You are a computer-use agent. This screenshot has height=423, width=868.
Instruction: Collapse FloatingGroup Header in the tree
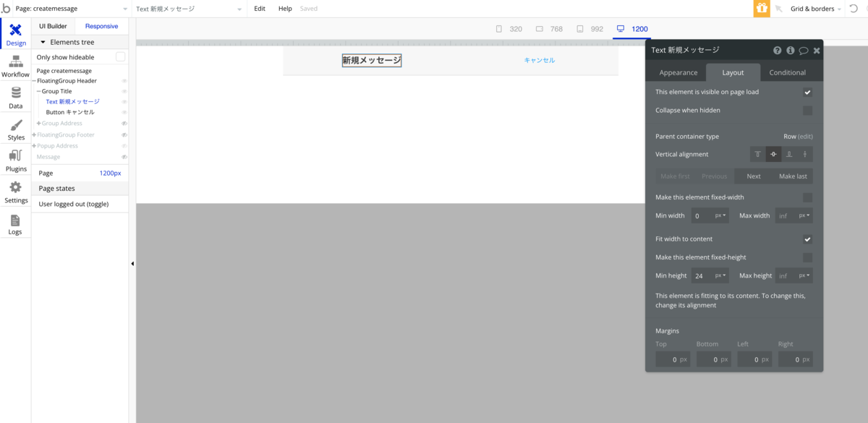pyautogui.click(x=34, y=81)
